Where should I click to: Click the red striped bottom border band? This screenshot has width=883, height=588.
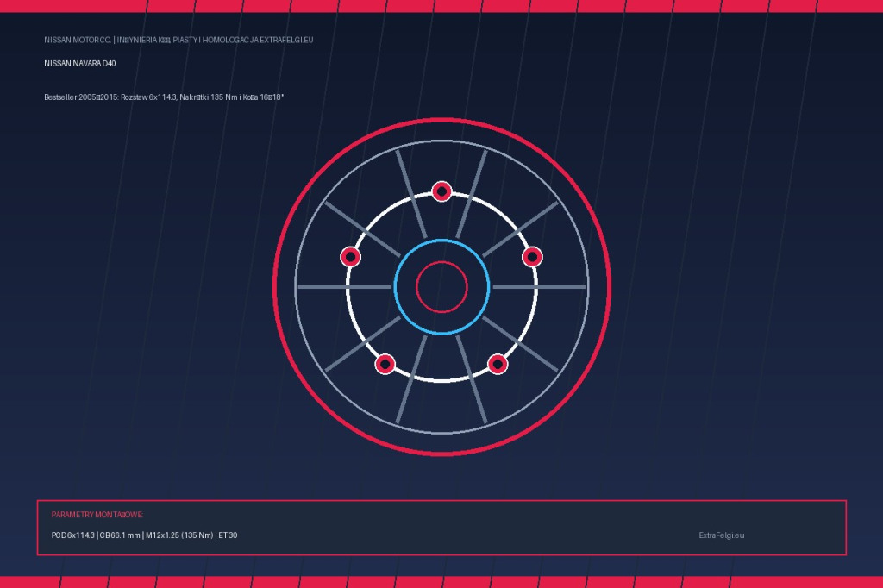(x=441, y=582)
